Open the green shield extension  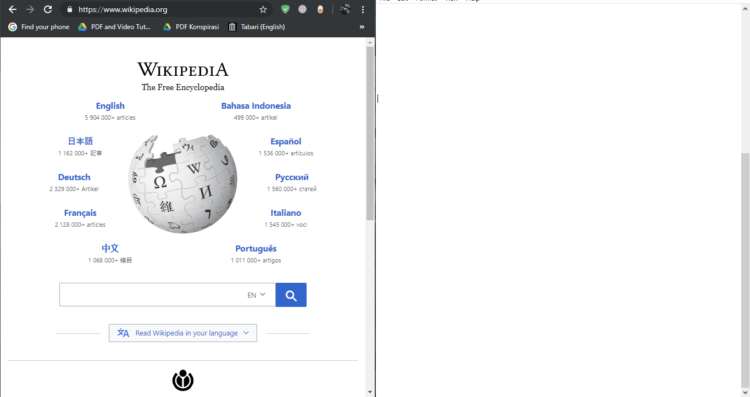pos(285,9)
